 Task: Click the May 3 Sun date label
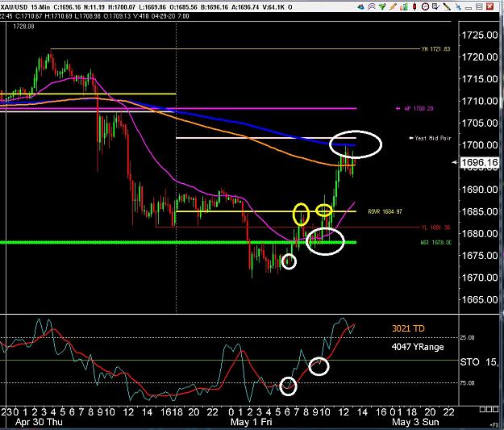[415, 422]
